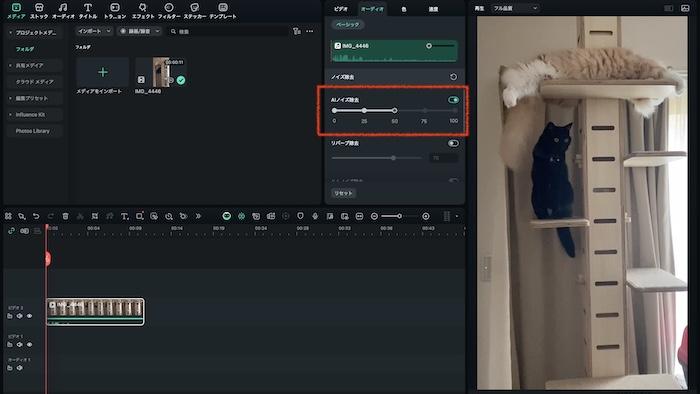Switch to the 速度 (Speed) properties tab
This screenshot has width=700, height=394.
point(433,9)
